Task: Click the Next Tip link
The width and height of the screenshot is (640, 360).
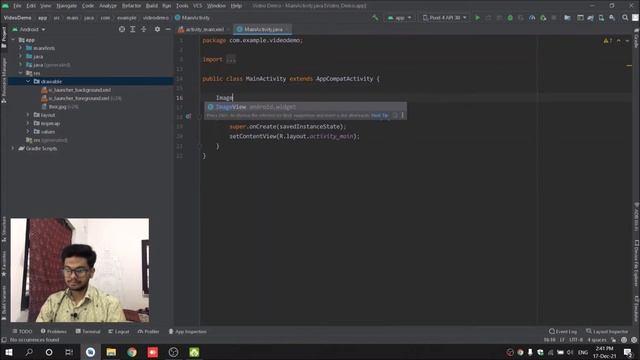Action: click(x=380, y=116)
